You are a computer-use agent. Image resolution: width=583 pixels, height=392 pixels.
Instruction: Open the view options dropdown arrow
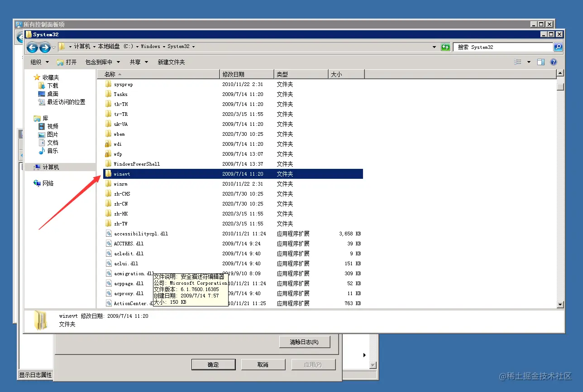point(529,62)
